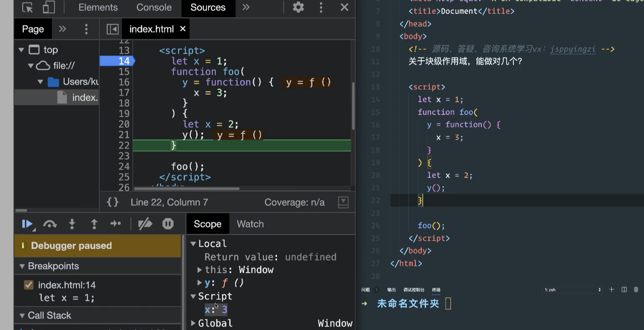Split the terminal pane

(624, 289)
